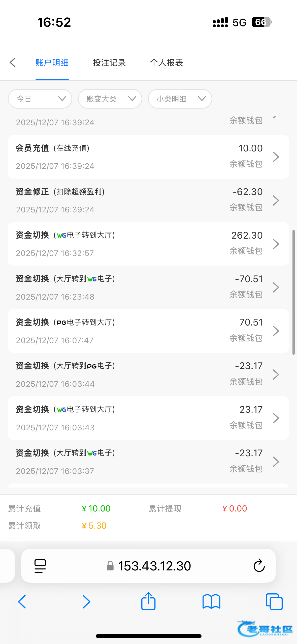297x644 pixels.
Task: Click the list scrollbar on the right
Action: pyautogui.click(x=293, y=292)
